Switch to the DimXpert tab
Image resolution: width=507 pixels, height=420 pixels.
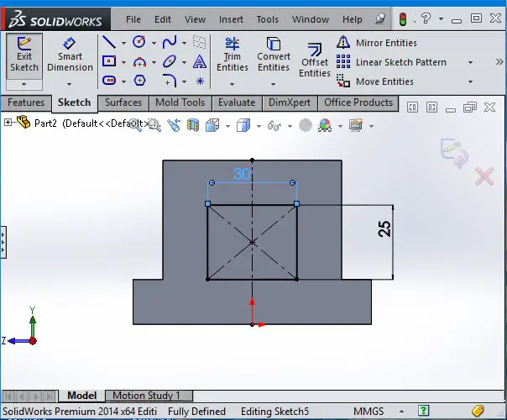pos(290,102)
